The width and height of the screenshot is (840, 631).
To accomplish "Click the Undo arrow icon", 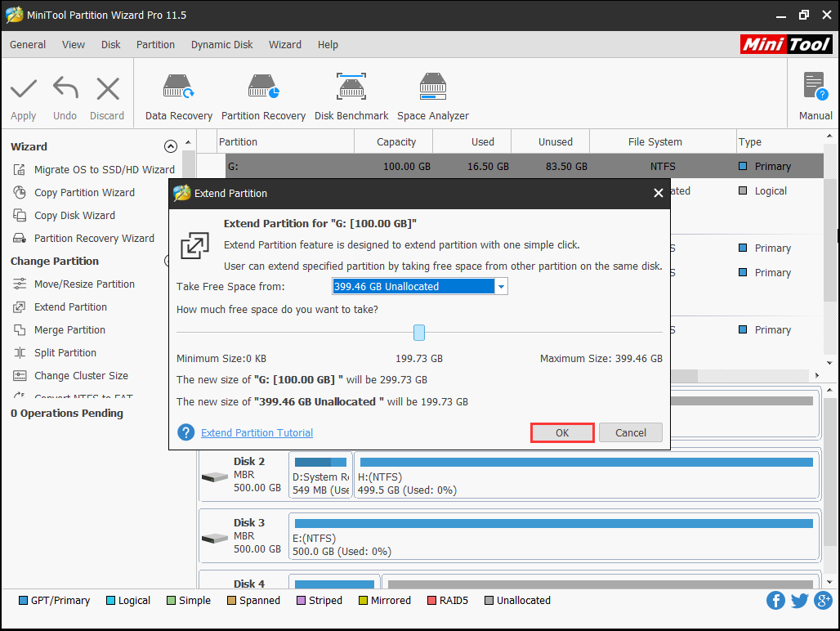I will [x=65, y=87].
